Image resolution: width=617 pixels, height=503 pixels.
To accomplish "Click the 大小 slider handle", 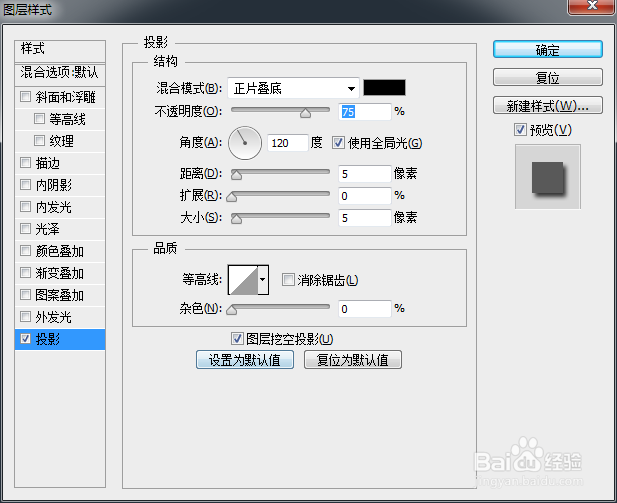I will 236,219.
